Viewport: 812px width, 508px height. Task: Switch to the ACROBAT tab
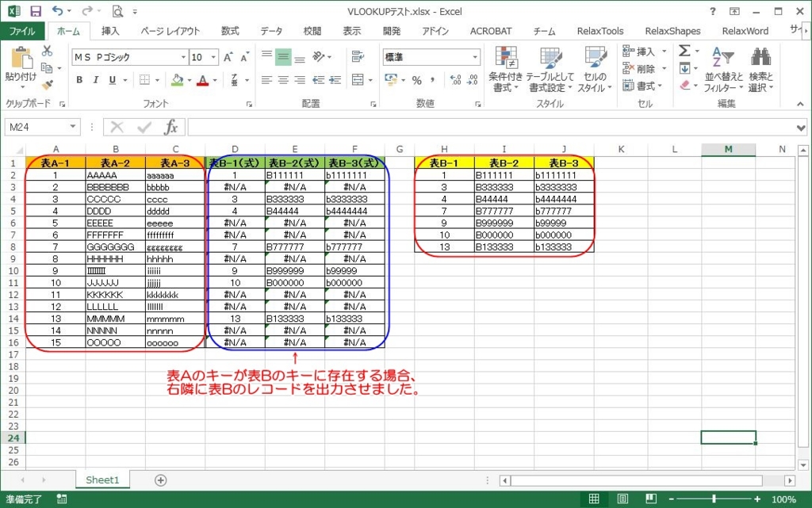[490, 31]
